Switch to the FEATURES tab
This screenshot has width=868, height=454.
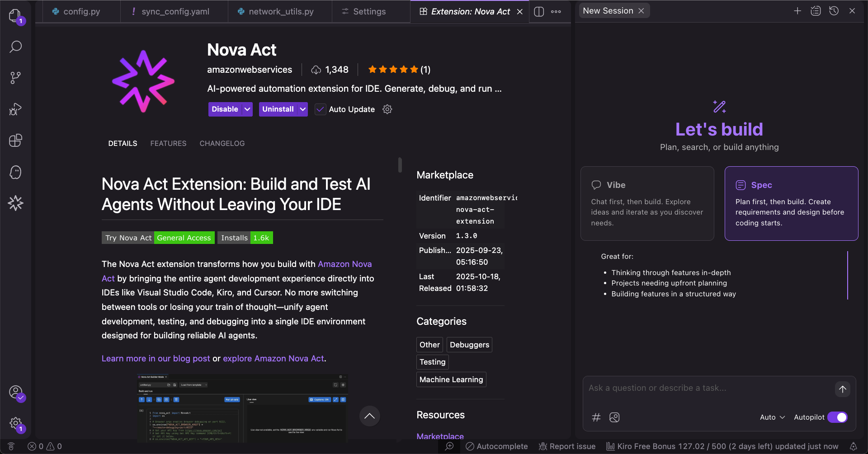(168, 143)
